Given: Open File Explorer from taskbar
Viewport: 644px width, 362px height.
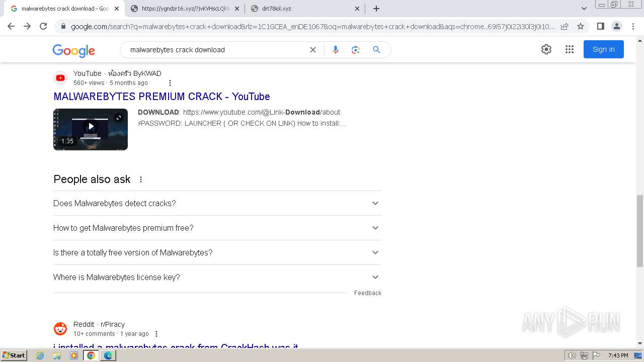Looking at the screenshot, I should tap(57, 355).
